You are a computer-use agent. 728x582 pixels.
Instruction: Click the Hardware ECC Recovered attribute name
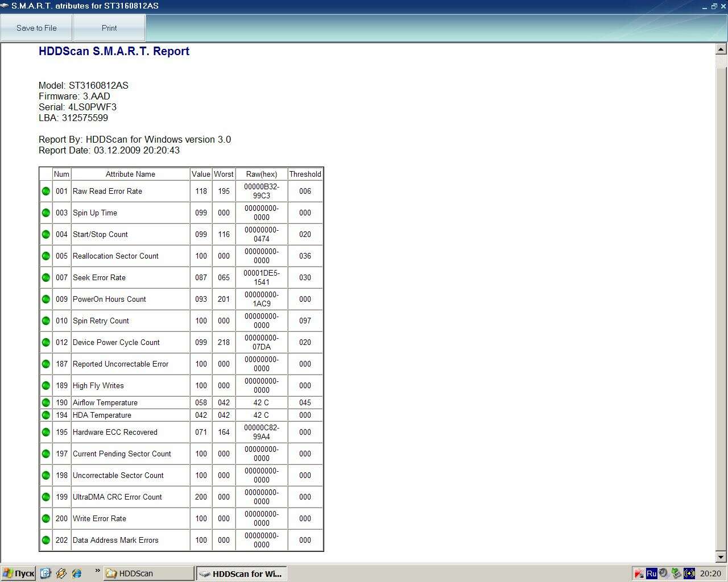pos(115,432)
